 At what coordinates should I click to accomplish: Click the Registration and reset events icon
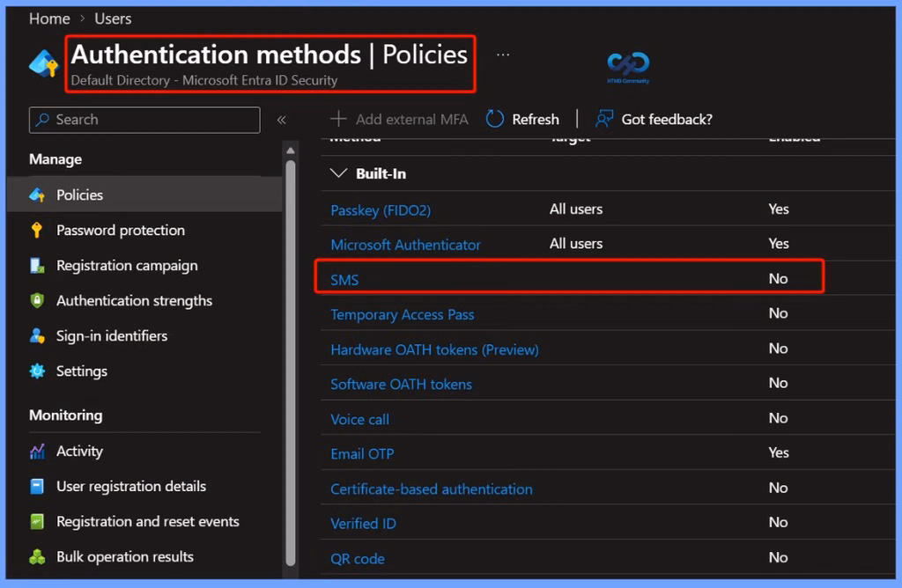37,521
